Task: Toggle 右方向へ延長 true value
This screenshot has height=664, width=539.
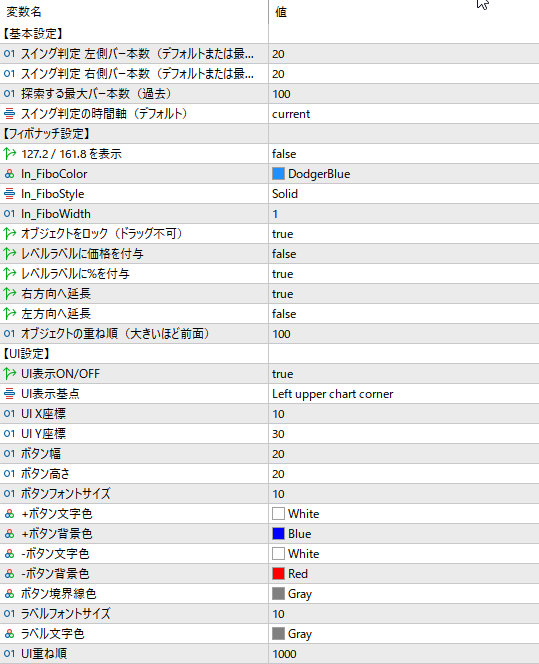Action: click(x=404, y=294)
